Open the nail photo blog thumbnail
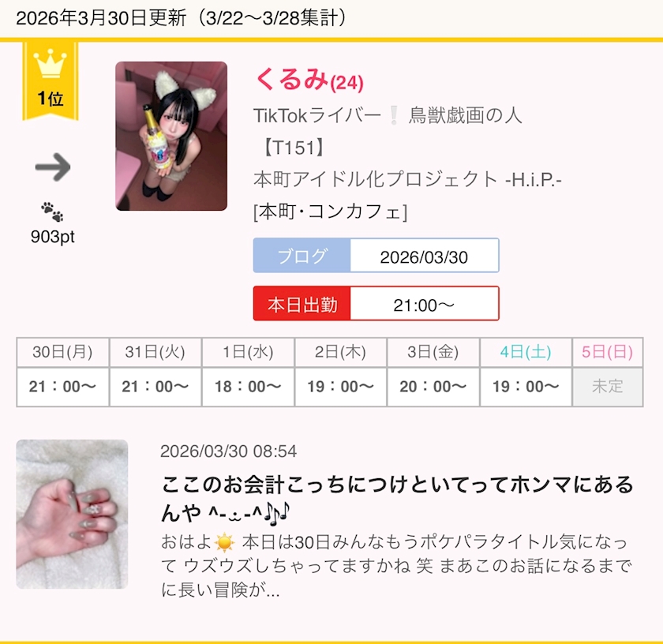Screen dimensions: 663x644 (x=72, y=514)
